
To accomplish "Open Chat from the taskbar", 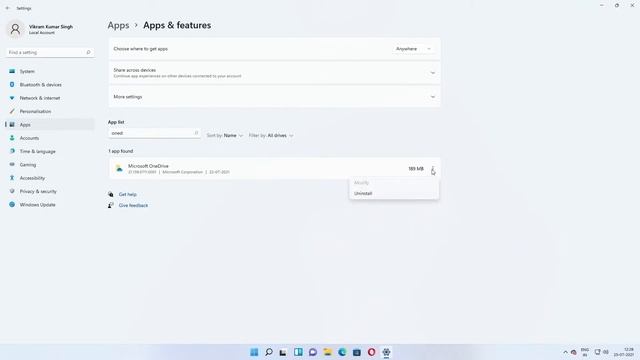I will (313, 352).
